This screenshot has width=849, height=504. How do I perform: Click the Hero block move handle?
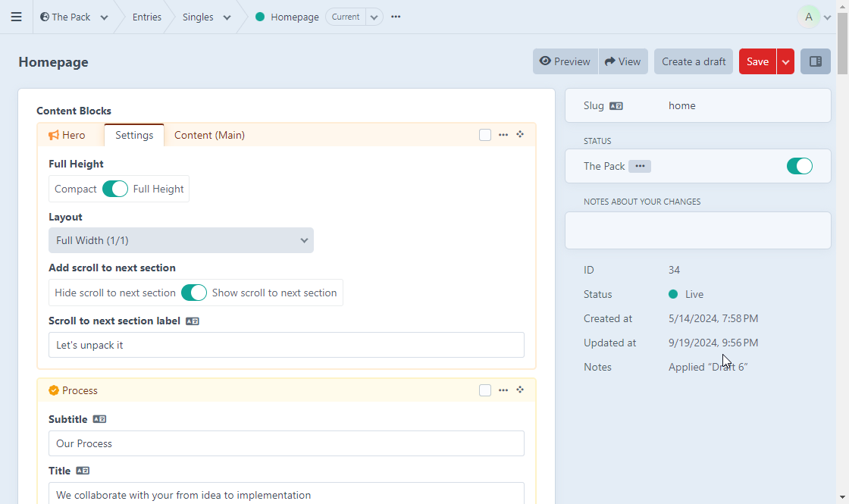520,135
